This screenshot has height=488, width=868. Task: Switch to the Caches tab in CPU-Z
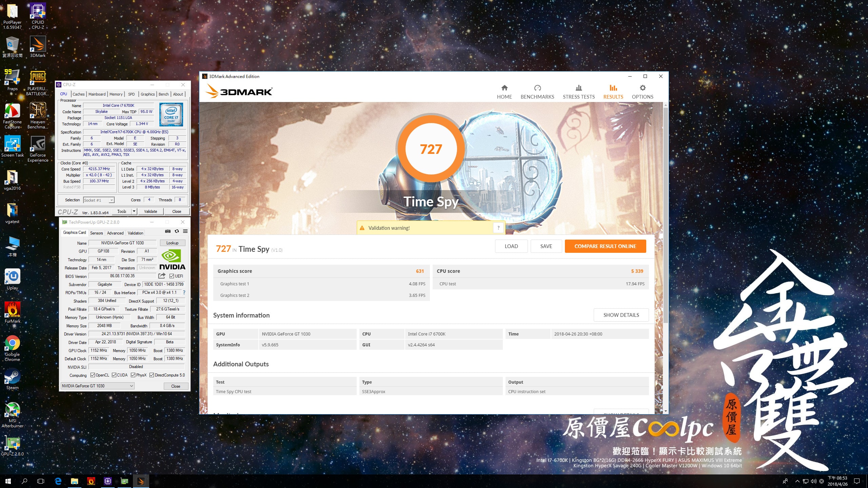click(x=78, y=94)
